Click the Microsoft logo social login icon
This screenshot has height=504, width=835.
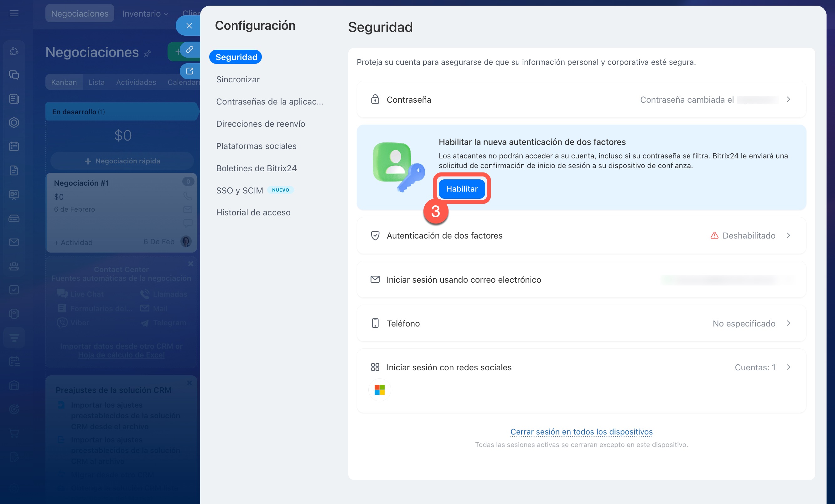(380, 390)
